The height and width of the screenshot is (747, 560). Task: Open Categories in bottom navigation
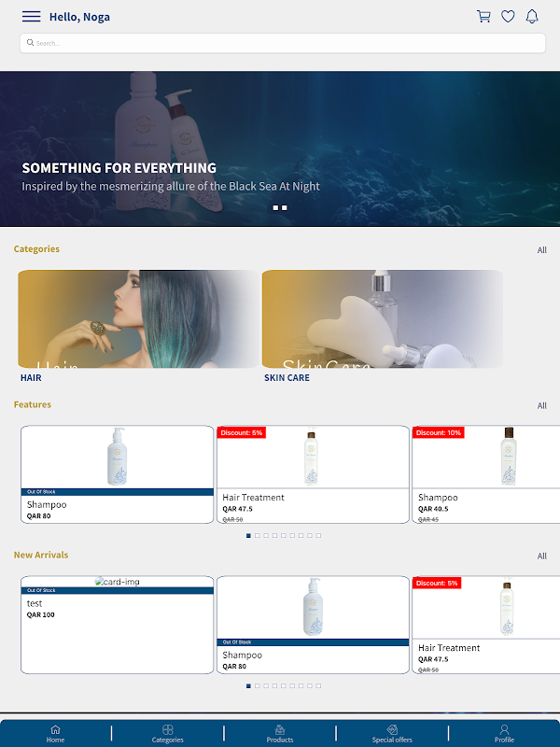click(168, 734)
